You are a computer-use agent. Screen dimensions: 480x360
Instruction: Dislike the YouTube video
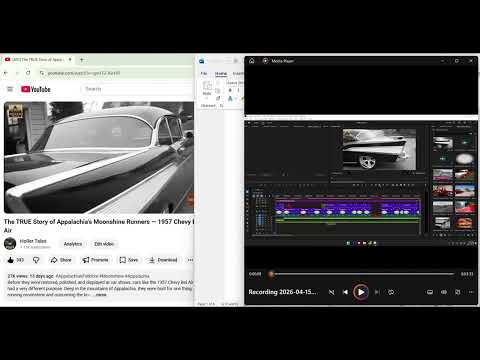(x=36, y=260)
